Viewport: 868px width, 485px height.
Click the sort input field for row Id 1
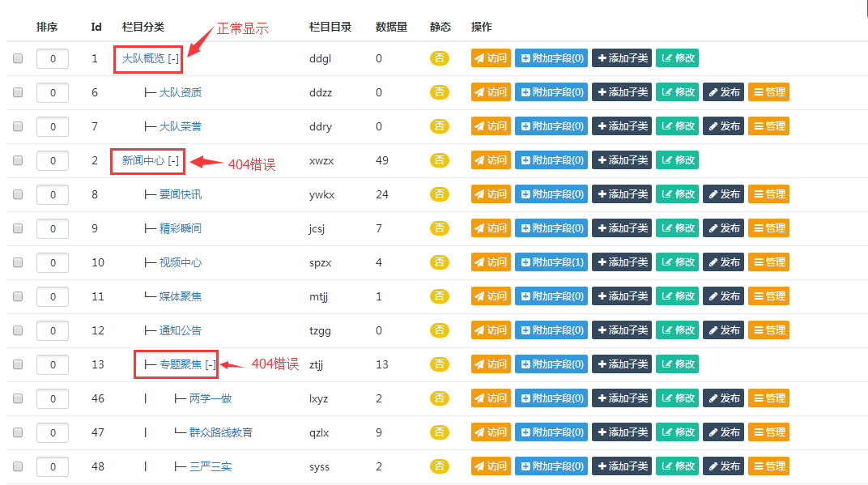(x=52, y=58)
